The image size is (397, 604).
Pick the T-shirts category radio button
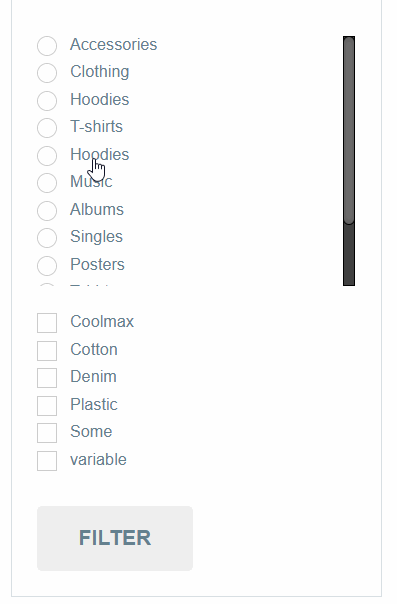[47, 128]
